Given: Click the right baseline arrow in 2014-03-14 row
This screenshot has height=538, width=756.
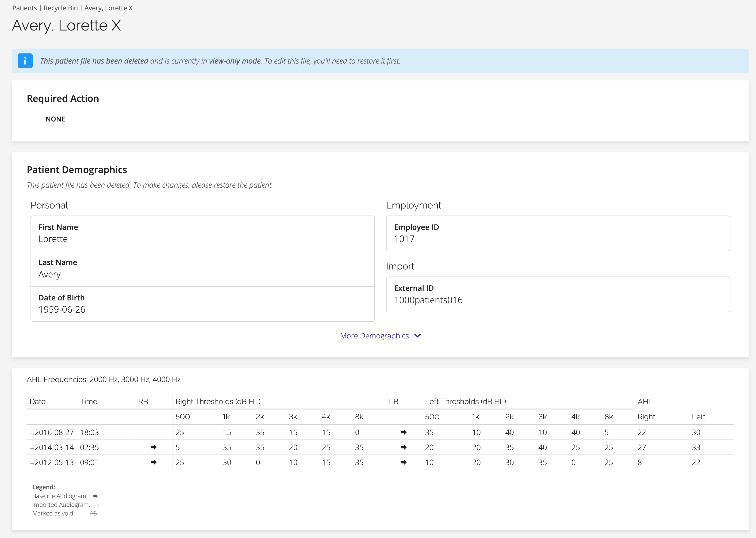Looking at the screenshot, I should pos(154,447).
